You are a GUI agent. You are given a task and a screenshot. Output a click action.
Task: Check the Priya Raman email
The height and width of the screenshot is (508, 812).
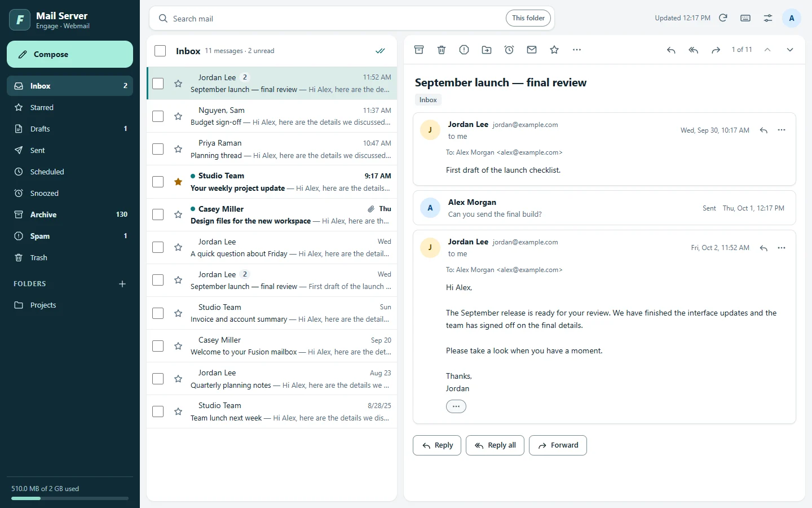pos(158,149)
